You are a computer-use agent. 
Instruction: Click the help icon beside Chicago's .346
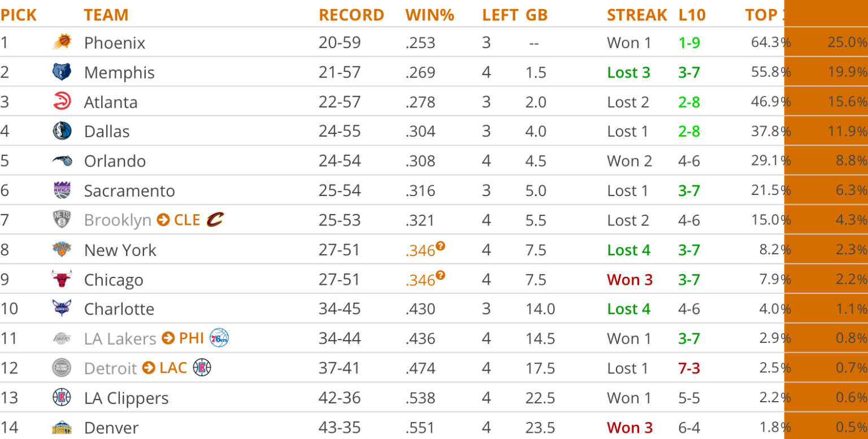[440, 276]
